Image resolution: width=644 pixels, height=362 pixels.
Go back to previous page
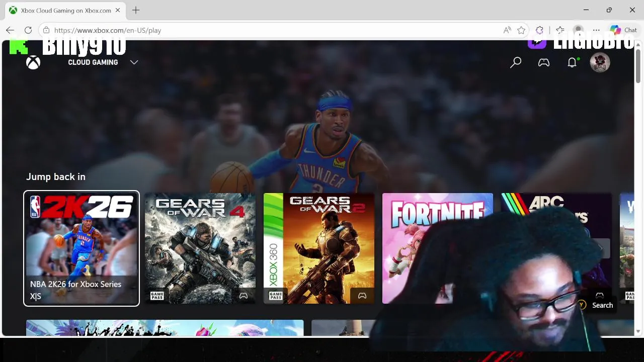10,30
